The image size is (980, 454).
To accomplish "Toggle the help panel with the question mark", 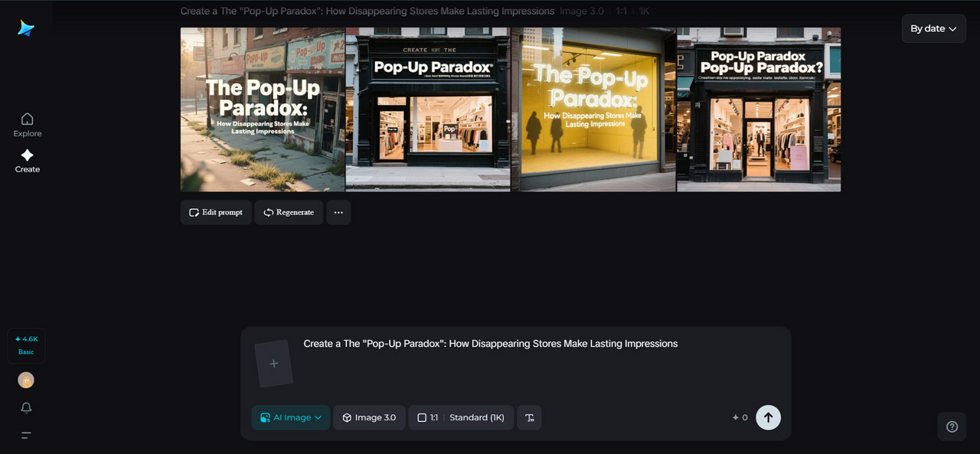I will [x=952, y=426].
